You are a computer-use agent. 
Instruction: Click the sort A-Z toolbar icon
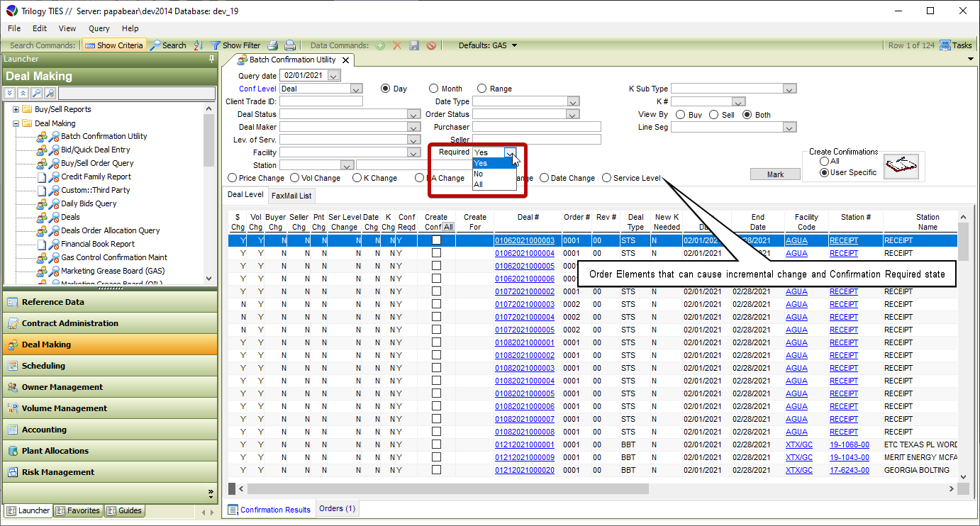[x=199, y=45]
